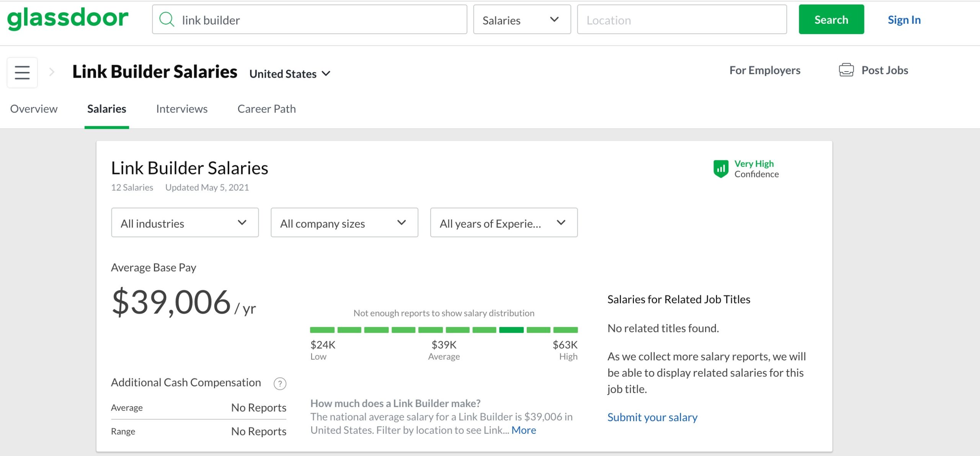Click the Post Jobs link
Screen dimensions: 980x456
pyautogui.click(x=885, y=70)
